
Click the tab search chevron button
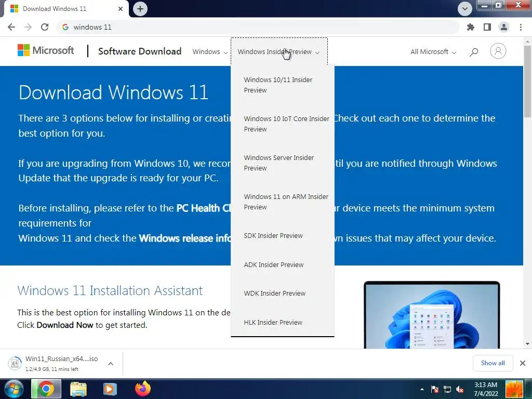point(465,9)
